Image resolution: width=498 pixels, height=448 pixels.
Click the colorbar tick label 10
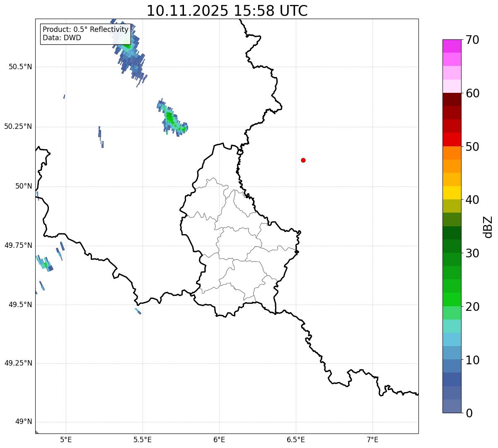[472, 360]
